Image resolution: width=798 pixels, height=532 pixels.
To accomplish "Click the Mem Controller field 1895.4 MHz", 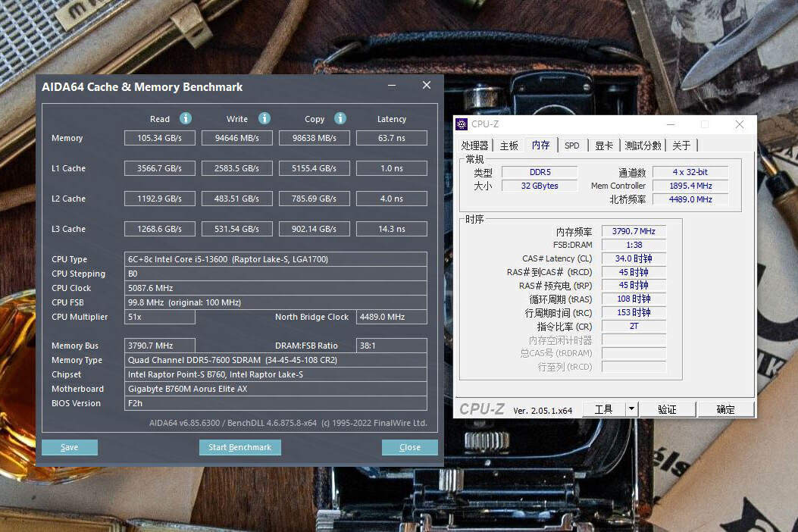I will pos(690,186).
